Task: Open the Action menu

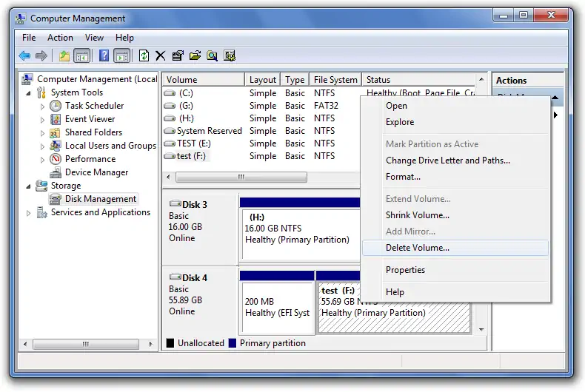Action: 60,38
